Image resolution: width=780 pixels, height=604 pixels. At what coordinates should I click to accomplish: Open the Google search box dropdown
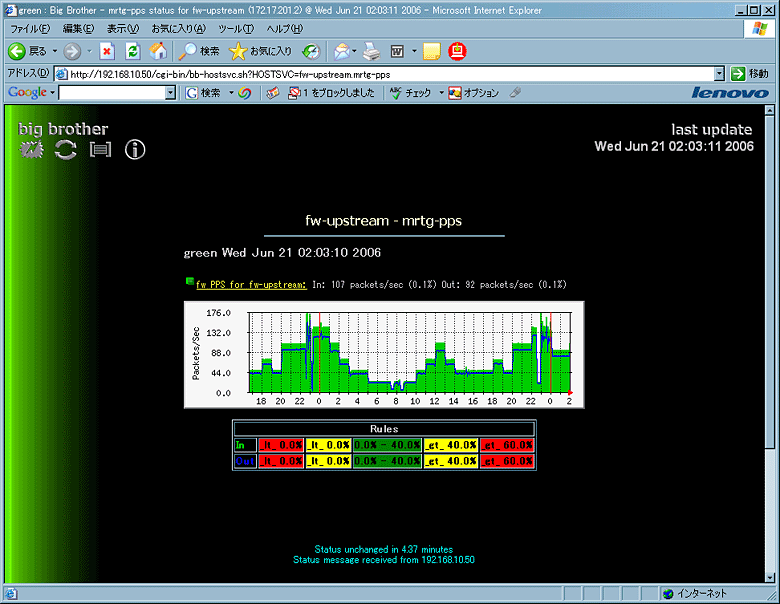(170, 93)
